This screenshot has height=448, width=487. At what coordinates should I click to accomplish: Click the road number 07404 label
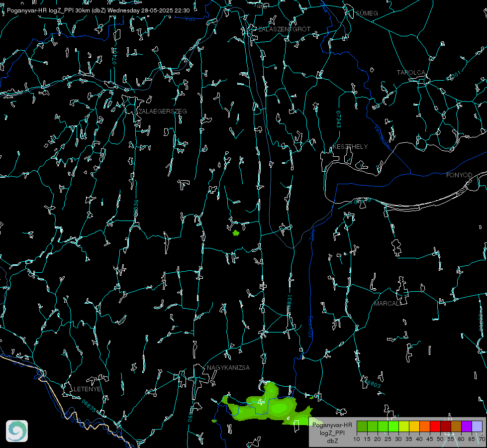[114, 56]
